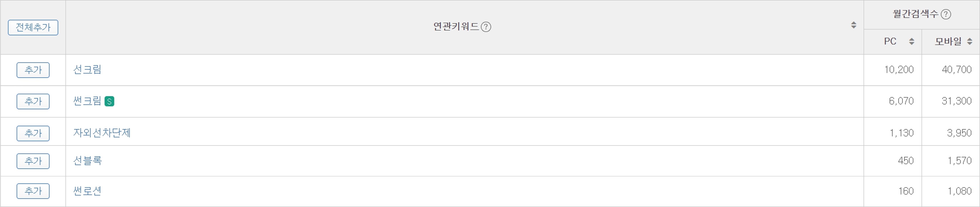The width and height of the screenshot is (980, 207).
Task: Click the 월간검색수 header text
Action: click(916, 14)
